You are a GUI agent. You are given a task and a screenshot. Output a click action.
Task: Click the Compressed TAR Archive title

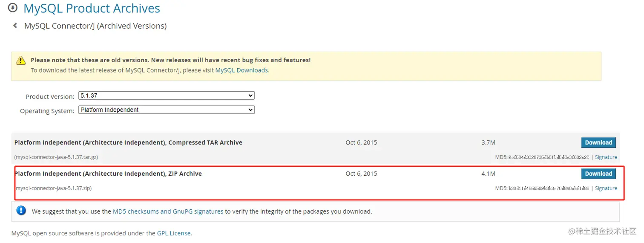tap(128, 142)
